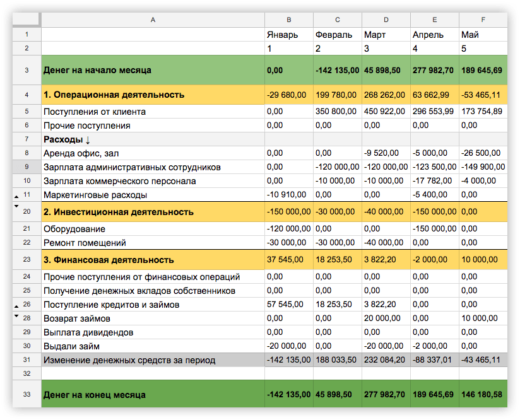Image resolution: width=520 pixels, height=420 pixels.
Task: Select 'Поступление кредитов и займов' cell
Action: click(153, 305)
